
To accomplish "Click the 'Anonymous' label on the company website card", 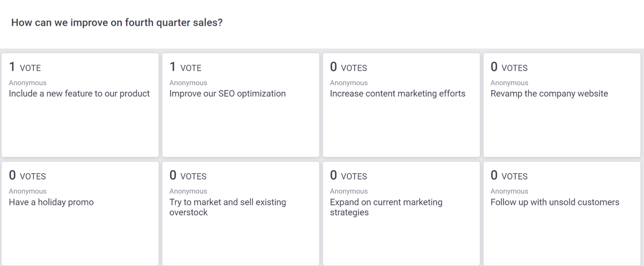I will tap(509, 83).
